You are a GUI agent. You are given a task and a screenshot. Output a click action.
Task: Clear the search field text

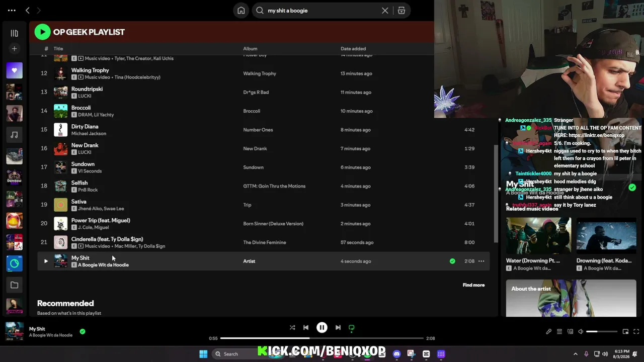(x=385, y=11)
